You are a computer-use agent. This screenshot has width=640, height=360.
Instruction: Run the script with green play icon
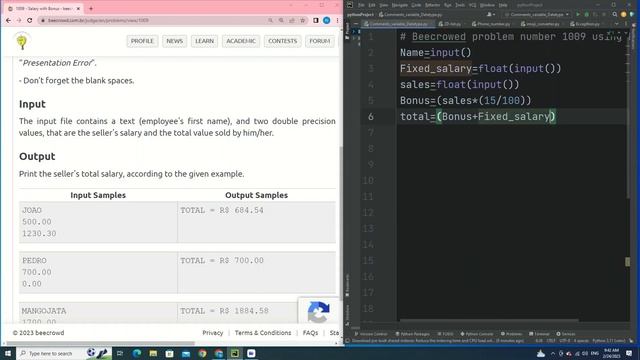click(x=578, y=15)
